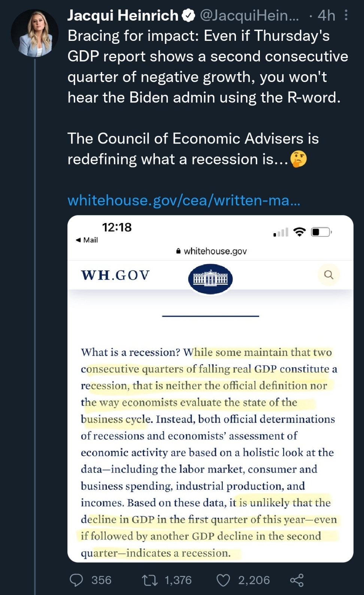Screen dimensions: 364x595
Task: Click the 1,376 retweet count
Action: click(x=178, y=580)
